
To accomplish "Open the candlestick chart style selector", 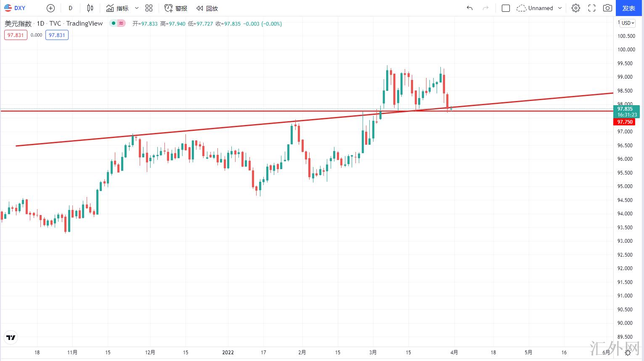I will coord(90,8).
